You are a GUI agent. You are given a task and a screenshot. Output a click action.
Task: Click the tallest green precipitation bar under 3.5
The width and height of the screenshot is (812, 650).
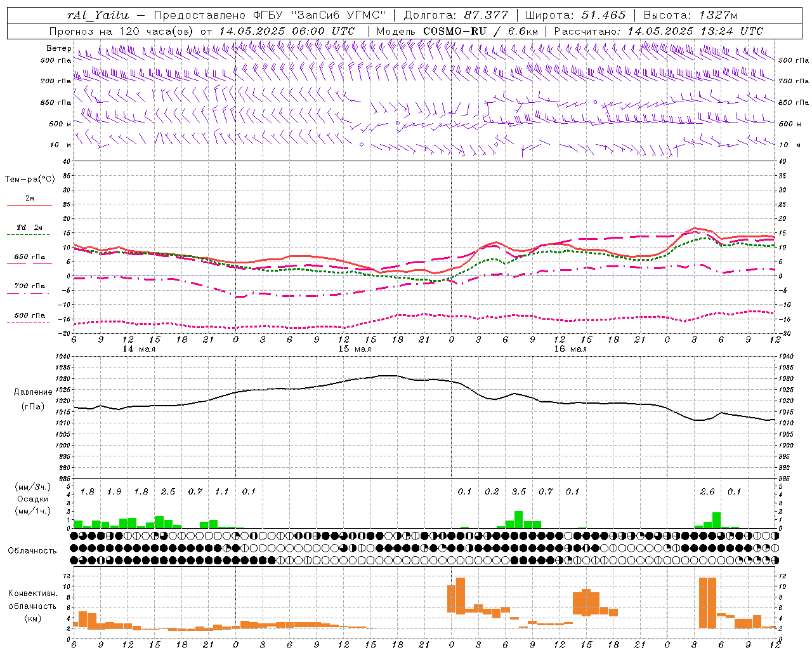coord(518,519)
